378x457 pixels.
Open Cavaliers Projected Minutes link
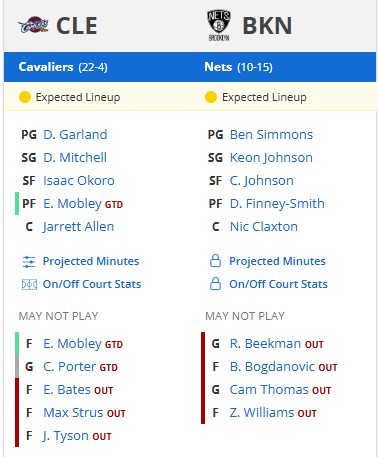tap(91, 261)
